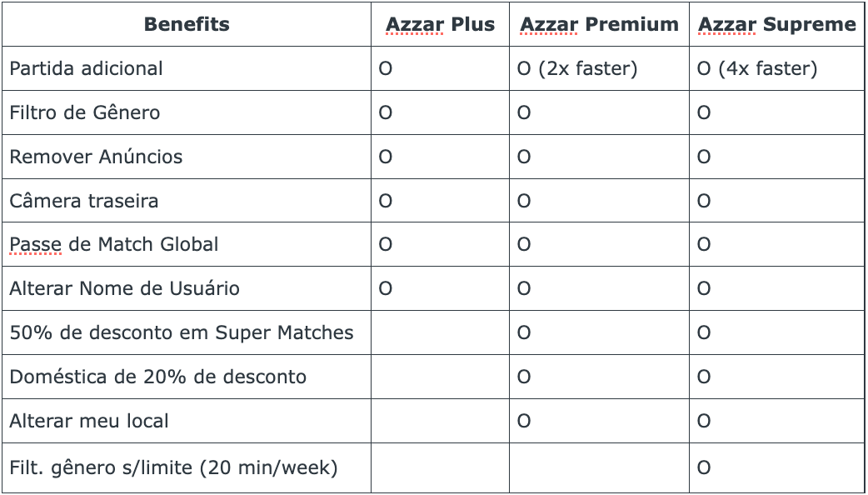Select the Azzar Plus column header

(x=440, y=24)
